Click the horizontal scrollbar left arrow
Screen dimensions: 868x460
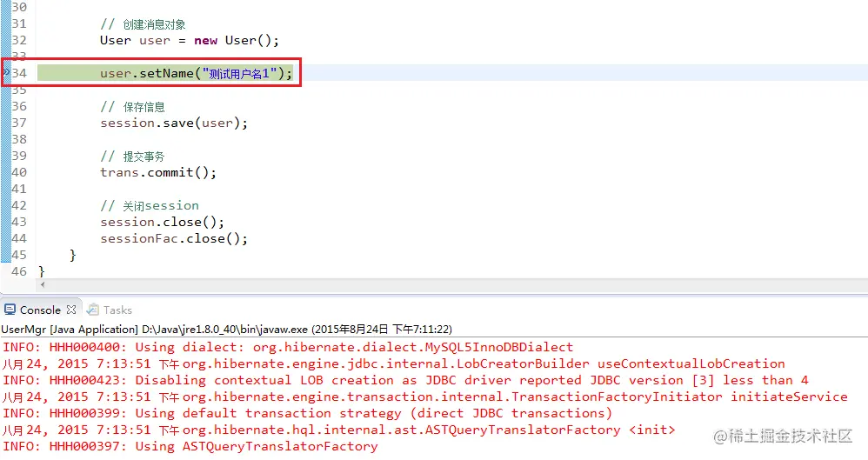(43, 284)
